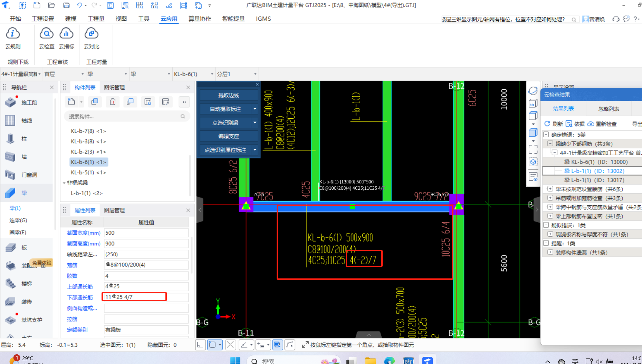The image size is (642, 364).
Task: Switch to the 图层管理 tab
Action: pos(114,210)
